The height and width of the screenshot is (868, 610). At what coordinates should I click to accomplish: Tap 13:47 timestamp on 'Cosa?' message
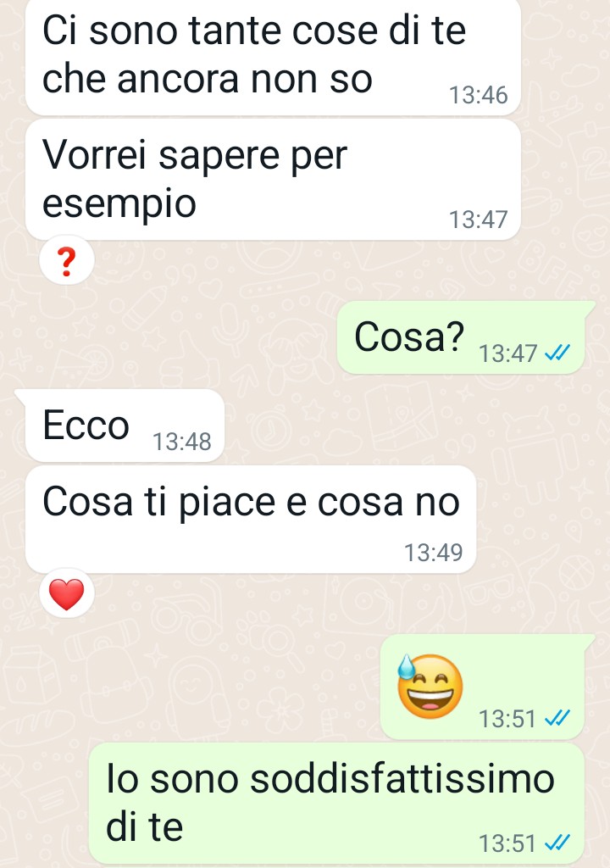[508, 353]
